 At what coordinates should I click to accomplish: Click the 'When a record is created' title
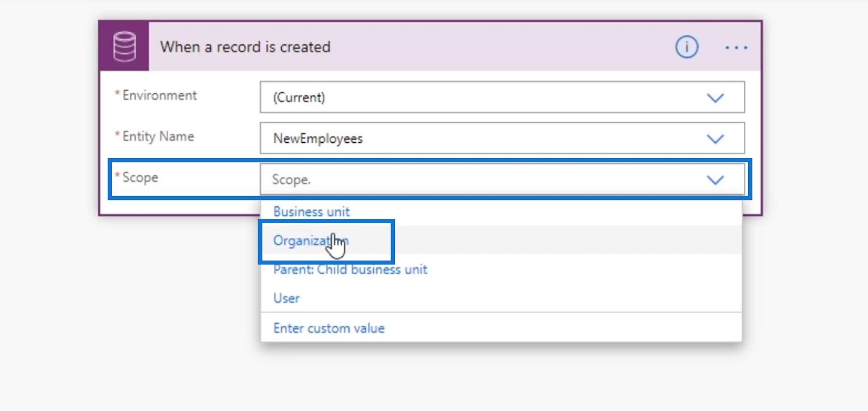point(245,47)
